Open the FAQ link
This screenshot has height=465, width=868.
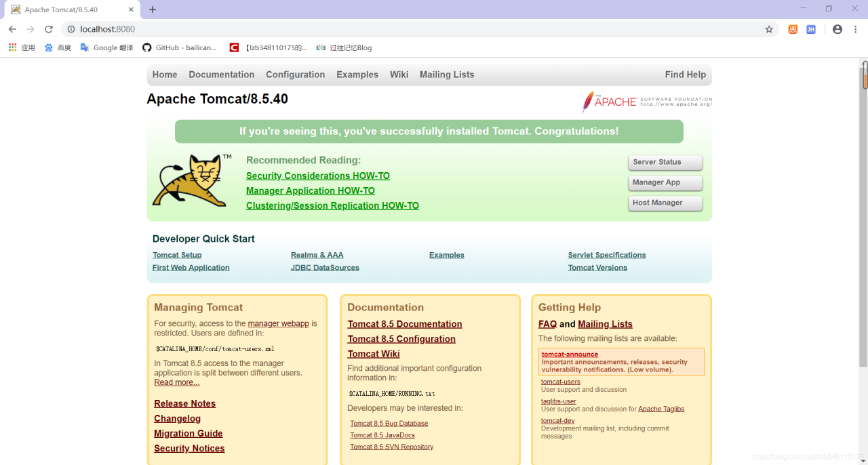pyautogui.click(x=547, y=324)
